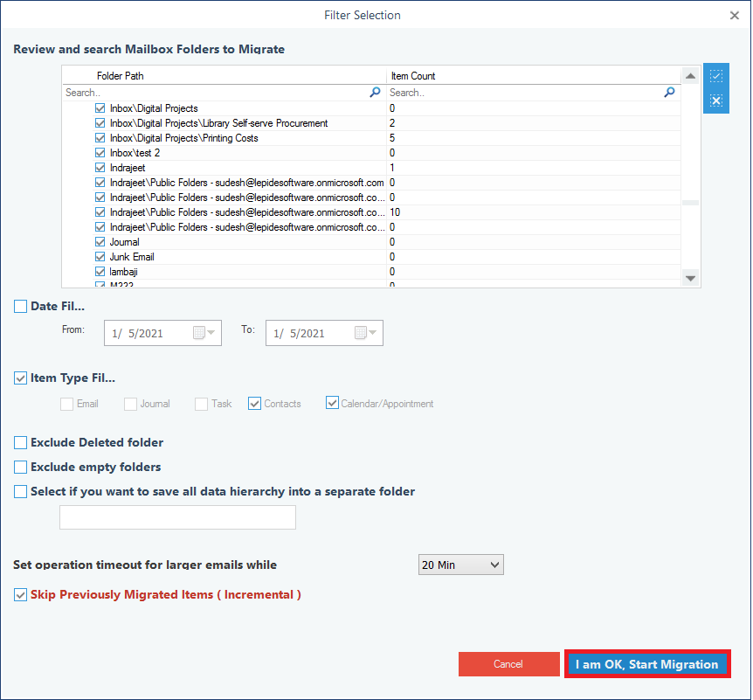The image size is (753, 700).
Task: Toggle Skip Previously Migrated Items checkbox
Action: pyautogui.click(x=20, y=595)
